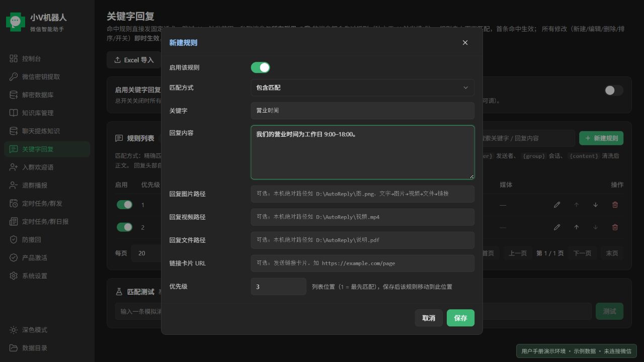The height and width of the screenshot is (362, 644).
Task: Click the 第 1 / 1 页 page indicator
Action: 550,253
